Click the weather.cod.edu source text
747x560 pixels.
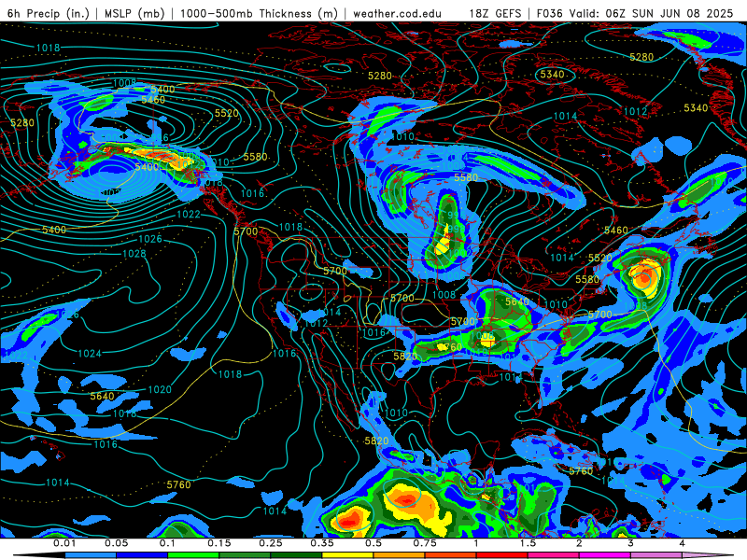[398, 14]
